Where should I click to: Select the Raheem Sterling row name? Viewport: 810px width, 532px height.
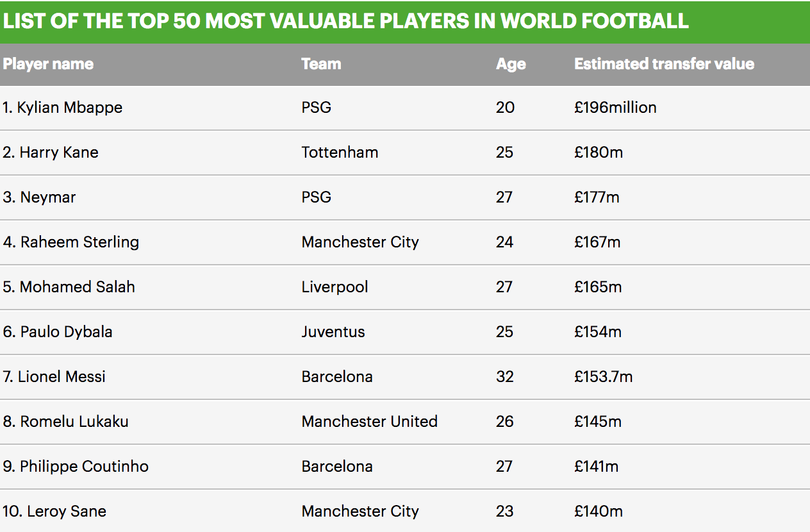click(71, 242)
